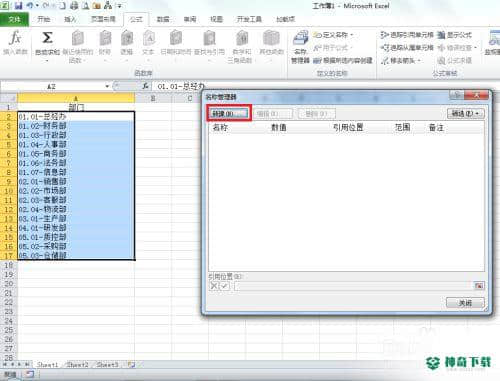Click the Save icon in quick access toolbar
500x381 pixels.
point(18,6)
